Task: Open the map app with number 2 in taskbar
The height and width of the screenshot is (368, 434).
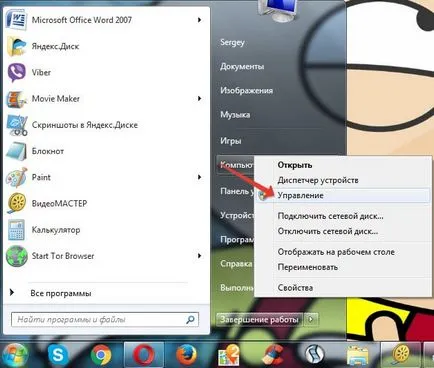Action: point(229,355)
